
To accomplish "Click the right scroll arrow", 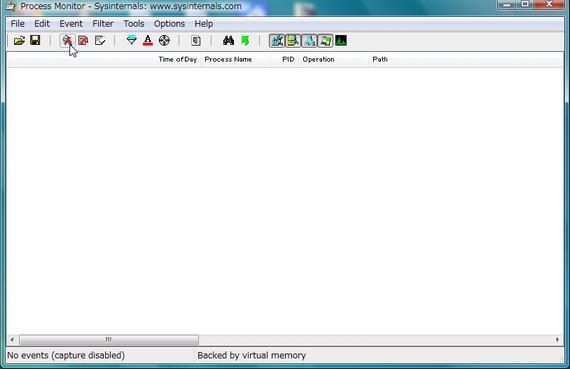I will 557,340.
